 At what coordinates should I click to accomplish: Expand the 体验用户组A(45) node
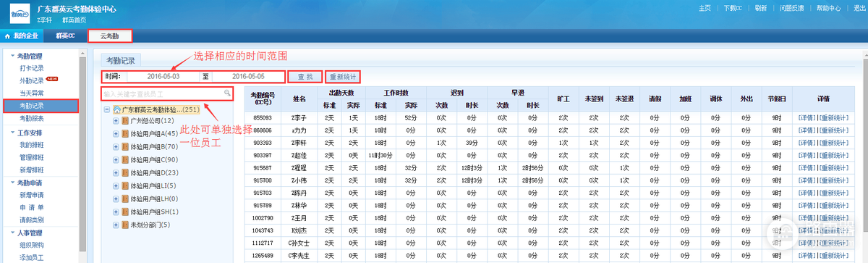click(116, 134)
